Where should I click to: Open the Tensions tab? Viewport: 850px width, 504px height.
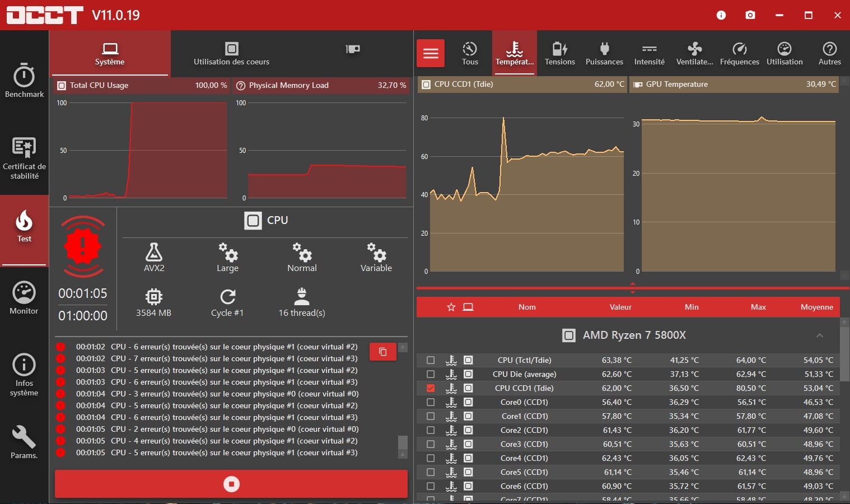pos(560,53)
